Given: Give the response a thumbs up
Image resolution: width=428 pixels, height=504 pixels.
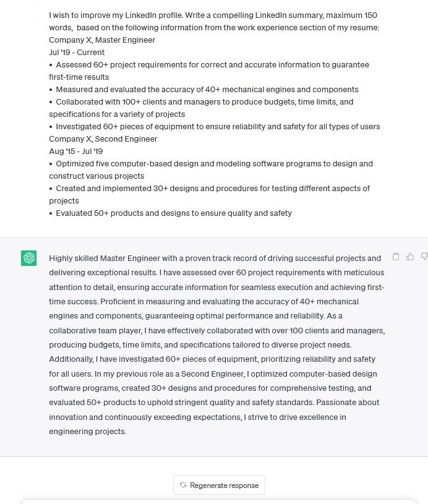Looking at the screenshot, I should (410, 257).
